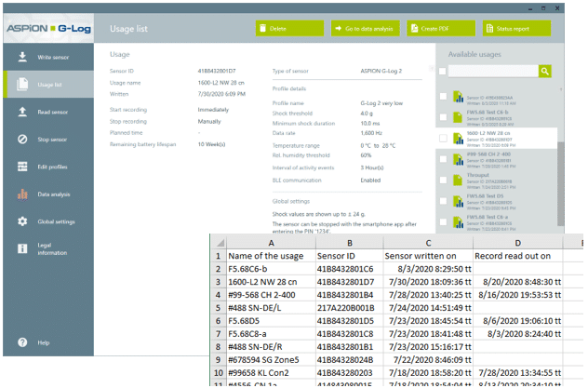The width and height of the screenshot is (588, 388).
Task: Click the Edit profiles sliders icon
Action: click(x=22, y=167)
